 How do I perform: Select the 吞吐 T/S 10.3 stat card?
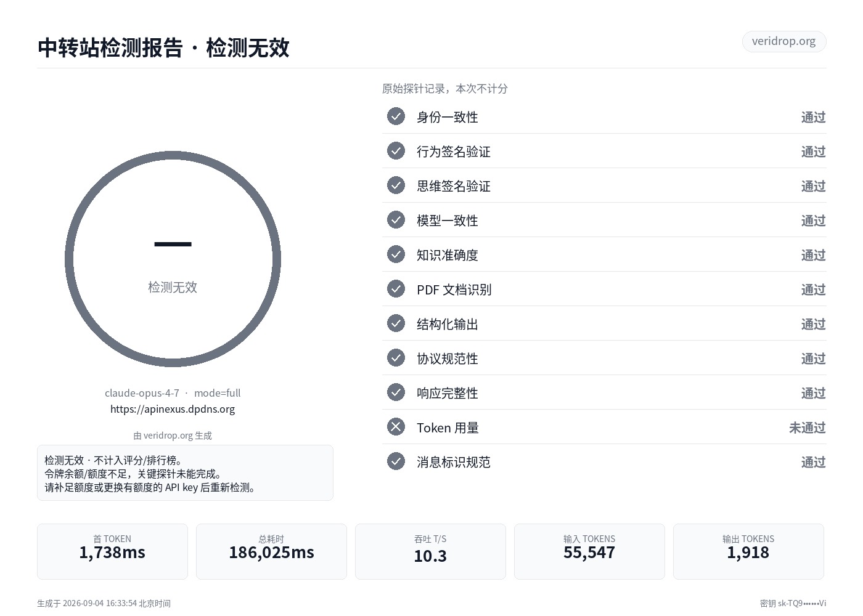click(x=430, y=551)
